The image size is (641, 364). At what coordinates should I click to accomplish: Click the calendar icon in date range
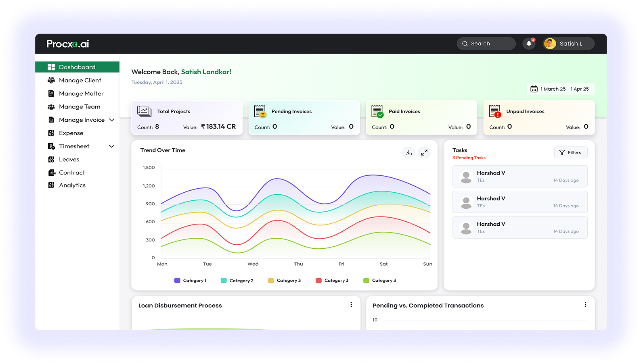pos(534,89)
